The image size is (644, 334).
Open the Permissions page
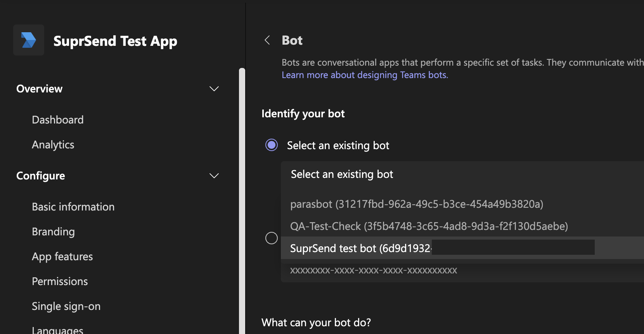point(60,281)
